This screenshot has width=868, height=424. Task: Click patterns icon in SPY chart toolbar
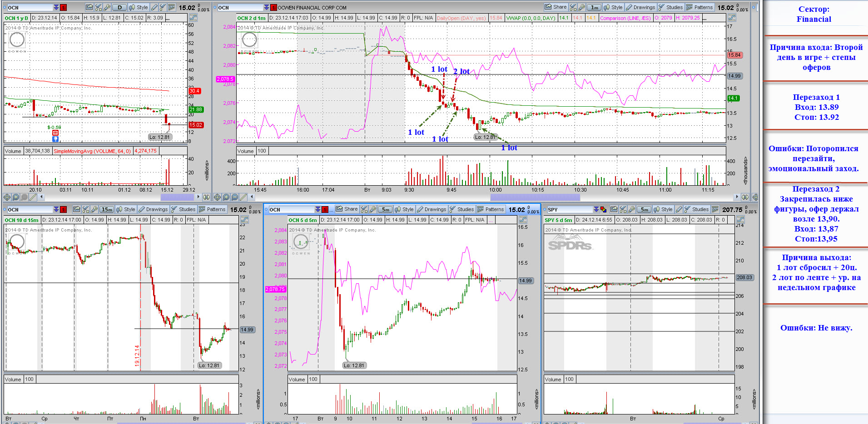715,209
